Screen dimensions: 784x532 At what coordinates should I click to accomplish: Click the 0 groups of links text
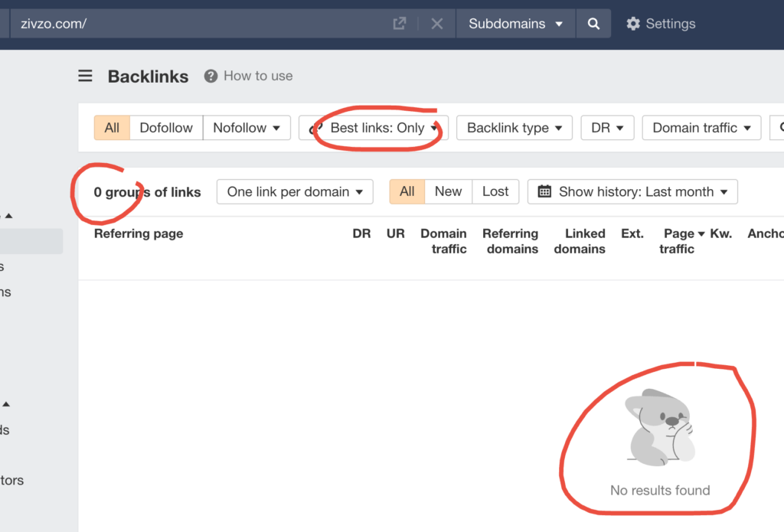pyautogui.click(x=148, y=192)
